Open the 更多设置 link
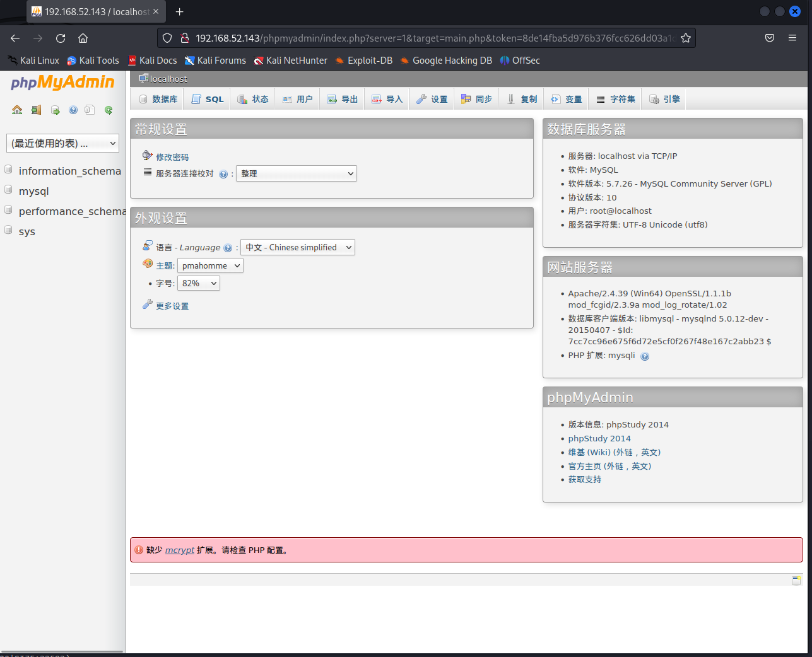Viewport: 812px width, 657px height. tap(172, 306)
